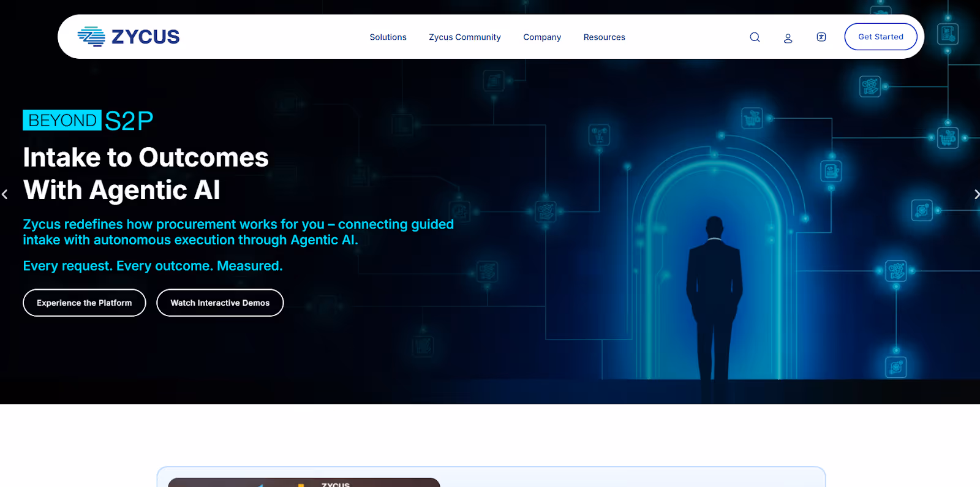
Task: Click Watch Interactive Demos button
Action: (220, 303)
